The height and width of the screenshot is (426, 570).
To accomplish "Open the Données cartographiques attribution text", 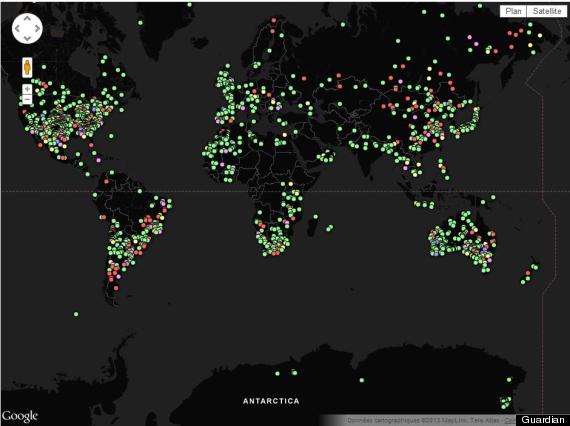I will click(424, 420).
